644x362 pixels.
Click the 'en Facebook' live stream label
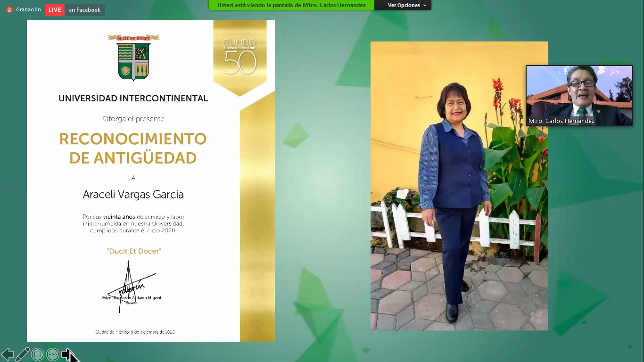(85, 10)
